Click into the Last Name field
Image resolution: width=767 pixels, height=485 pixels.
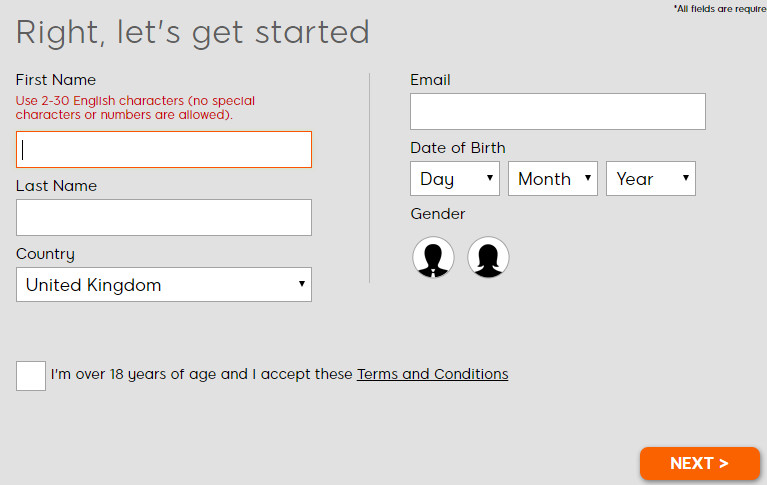click(x=164, y=217)
